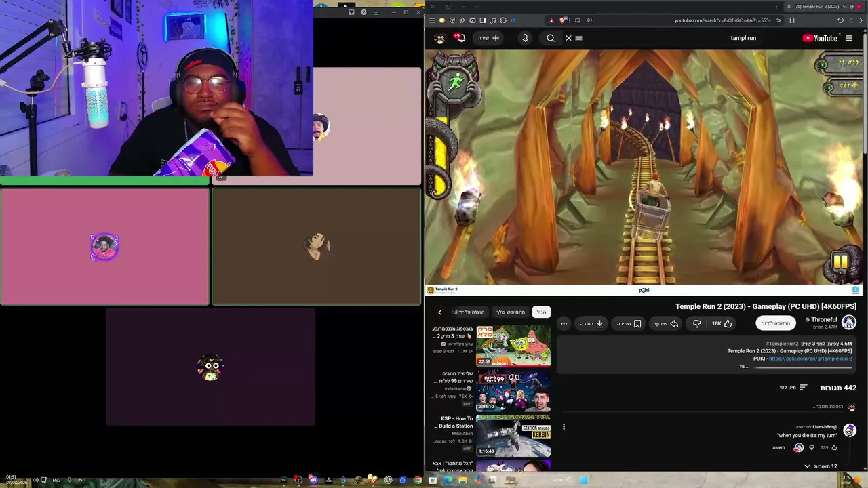The image size is (868, 488).
Task: Open File Explorer from the taskbar
Action: pos(462,480)
